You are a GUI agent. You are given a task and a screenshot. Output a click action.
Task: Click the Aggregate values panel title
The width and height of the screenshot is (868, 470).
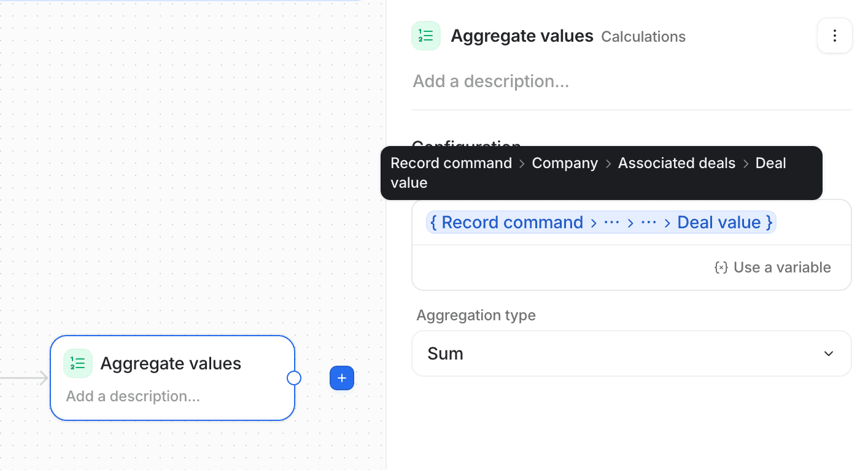522,36
